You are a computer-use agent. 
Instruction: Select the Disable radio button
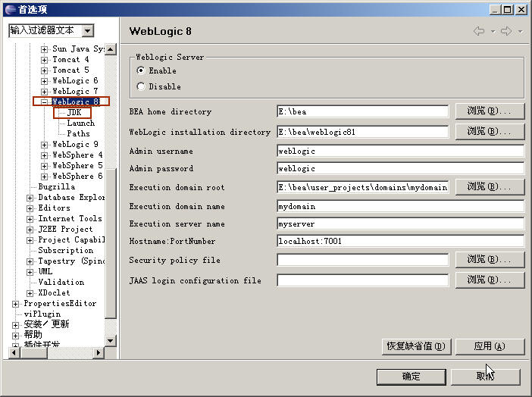pos(141,86)
